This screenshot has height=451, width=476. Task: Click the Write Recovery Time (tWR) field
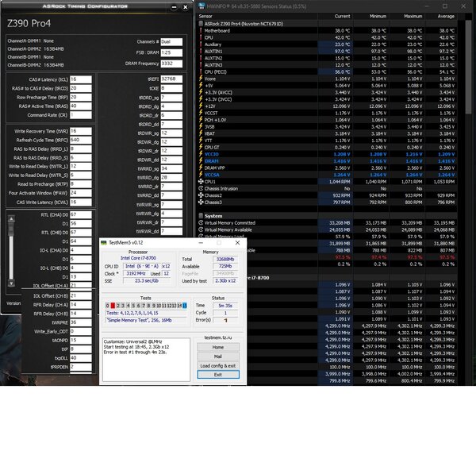tap(81, 131)
